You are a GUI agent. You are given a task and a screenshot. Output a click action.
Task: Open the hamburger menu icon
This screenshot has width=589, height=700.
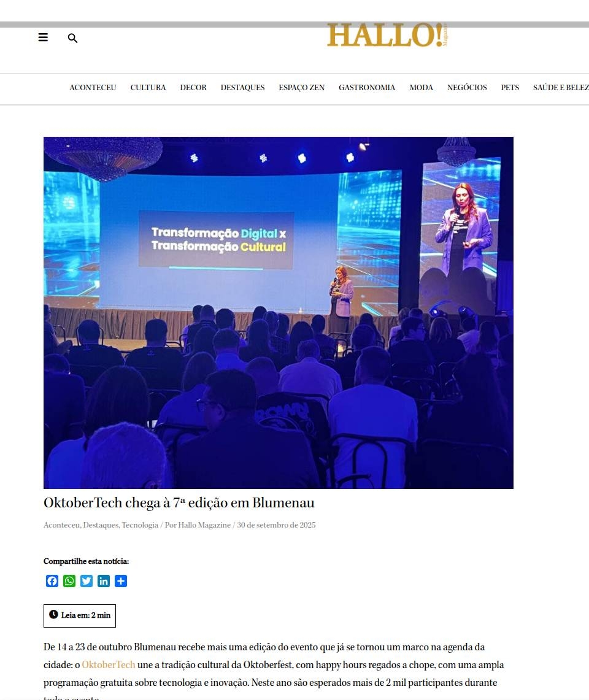coord(43,37)
